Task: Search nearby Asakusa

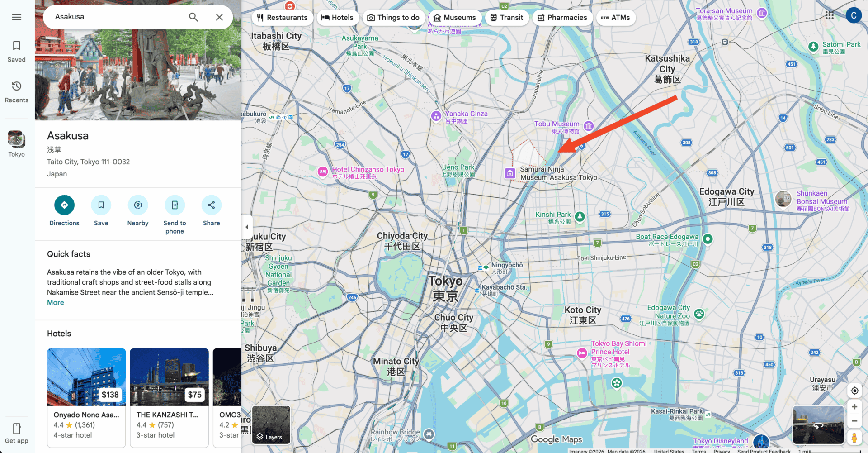Action: click(x=138, y=205)
